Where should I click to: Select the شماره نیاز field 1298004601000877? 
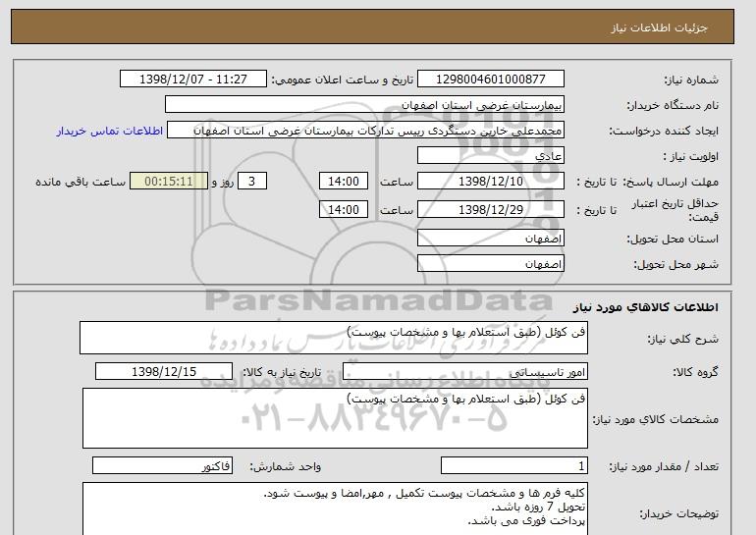tap(491, 80)
